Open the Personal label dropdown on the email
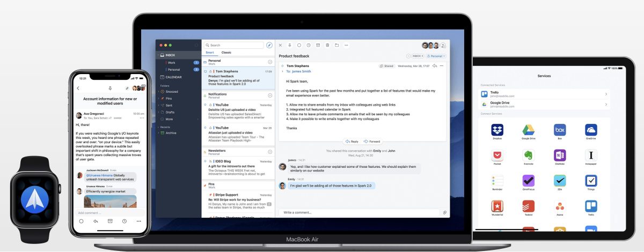Screen dimensions: 644x252 coord(437,56)
